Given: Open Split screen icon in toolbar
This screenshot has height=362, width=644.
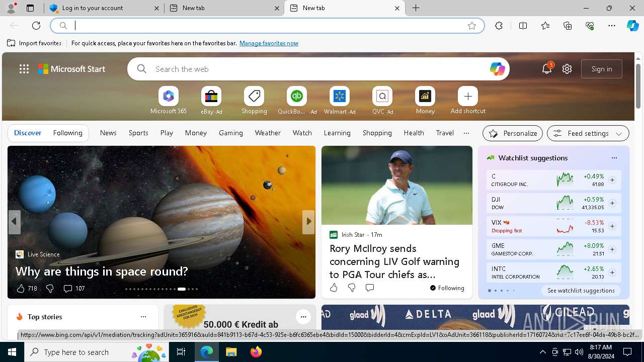Looking at the screenshot, I should click(x=523, y=26).
